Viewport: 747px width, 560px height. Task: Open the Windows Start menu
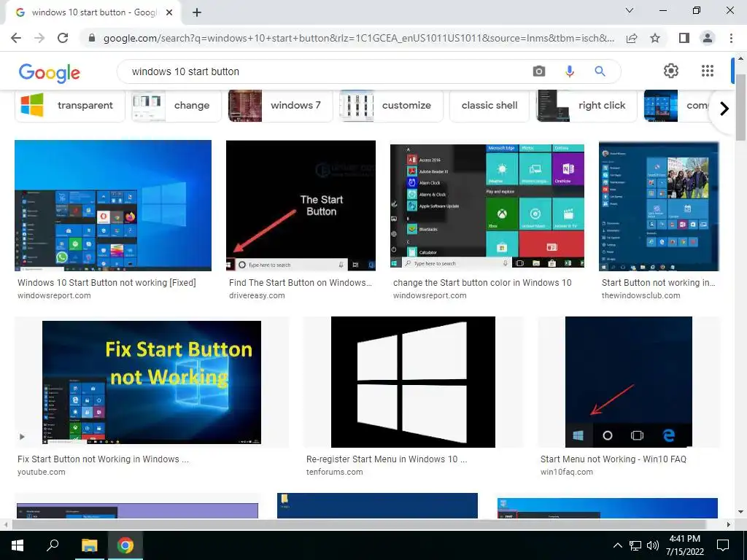[x=18, y=545]
